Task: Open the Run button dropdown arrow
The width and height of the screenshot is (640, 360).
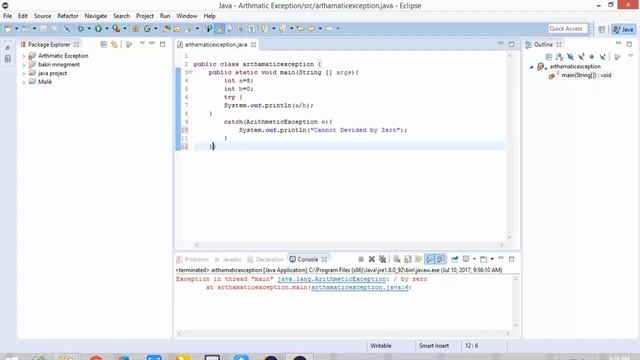Action: pos(107,29)
